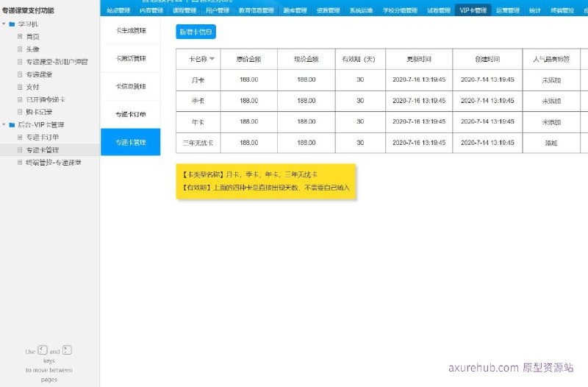Click the 更新时间 column header

click(x=419, y=59)
